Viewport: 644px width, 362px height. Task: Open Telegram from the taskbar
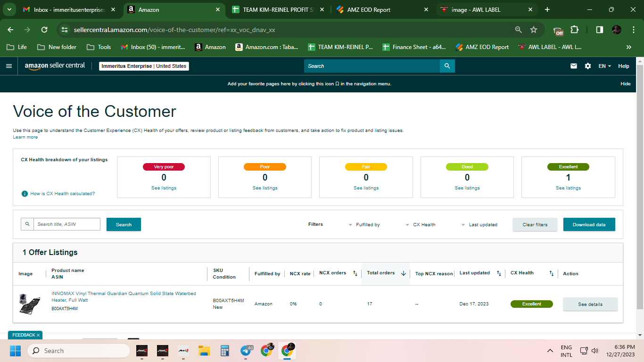tap(246, 351)
